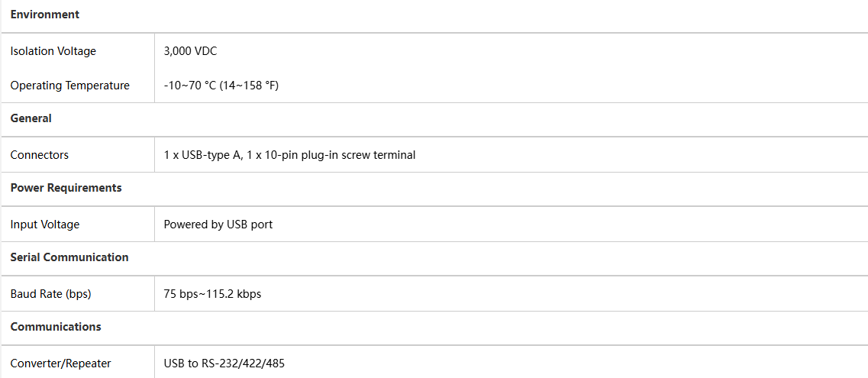The width and height of the screenshot is (868, 378).
Task: Click the Communications section header
Action: [x=55, y=327]
